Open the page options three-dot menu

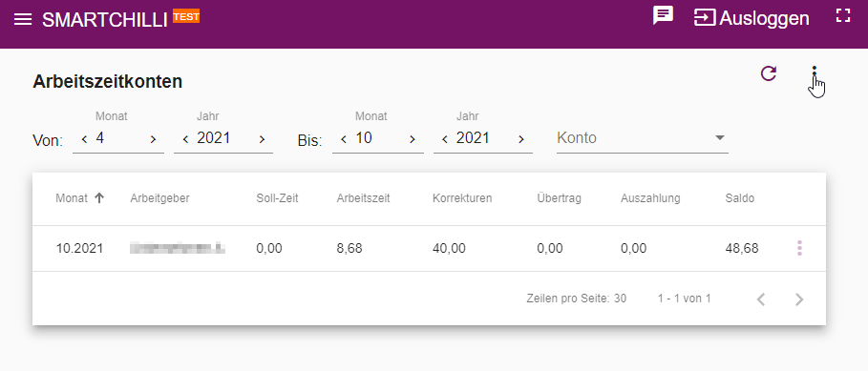coord(814,73)
